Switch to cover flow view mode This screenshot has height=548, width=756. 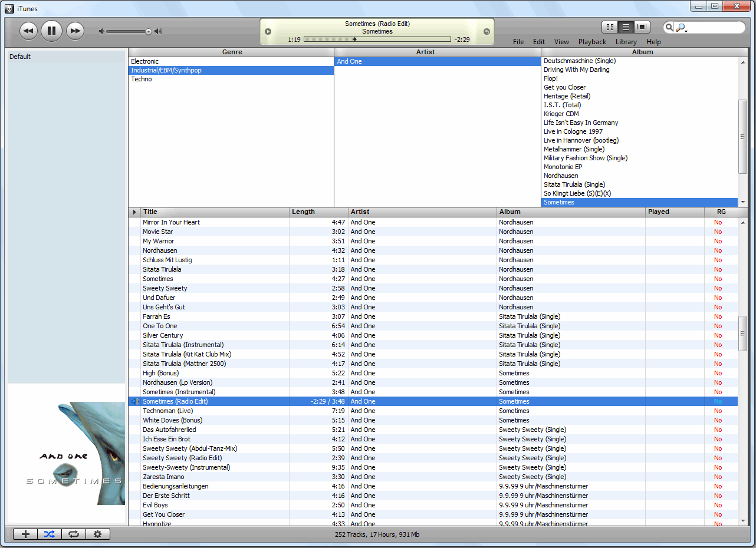pyautogui.click(x=642, y=27)
